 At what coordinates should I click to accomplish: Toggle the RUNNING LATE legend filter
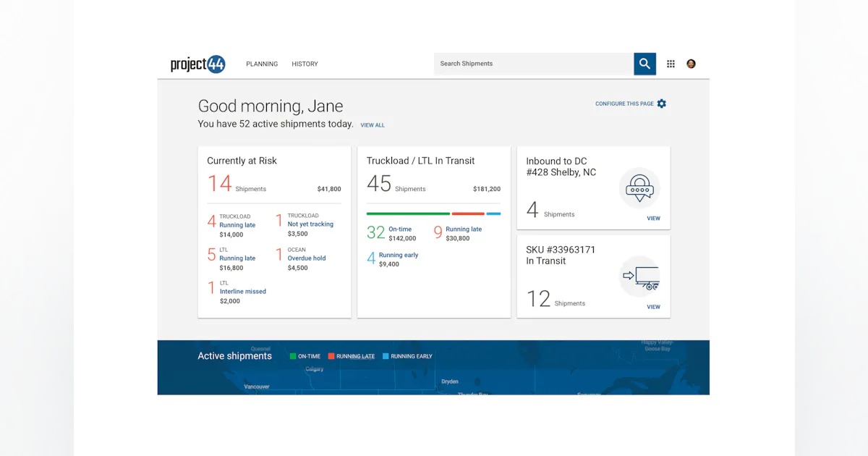coord(351,356)
